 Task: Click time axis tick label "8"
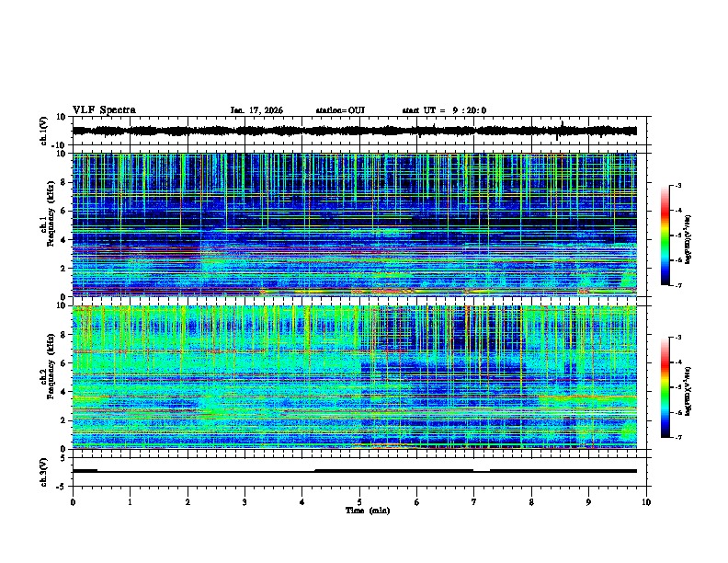531,502
